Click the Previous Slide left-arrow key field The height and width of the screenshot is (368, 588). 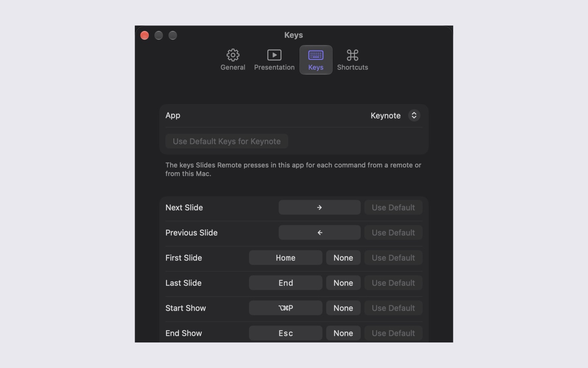click(319, 233)
